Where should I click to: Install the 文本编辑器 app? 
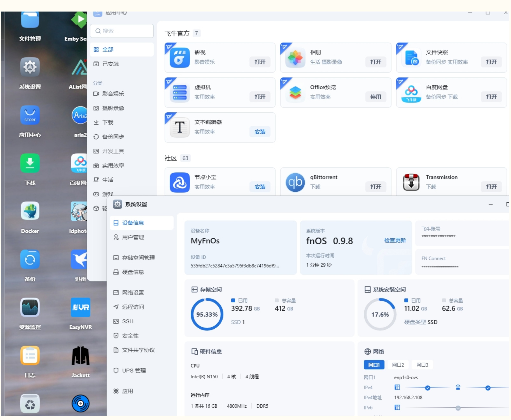click(x=260, y=132)
